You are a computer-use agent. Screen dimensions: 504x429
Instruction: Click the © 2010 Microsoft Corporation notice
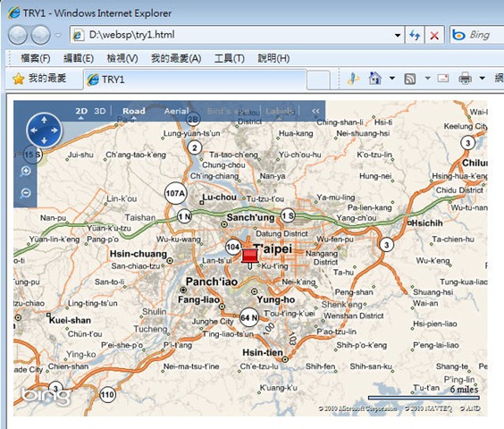tap(357, 408)
